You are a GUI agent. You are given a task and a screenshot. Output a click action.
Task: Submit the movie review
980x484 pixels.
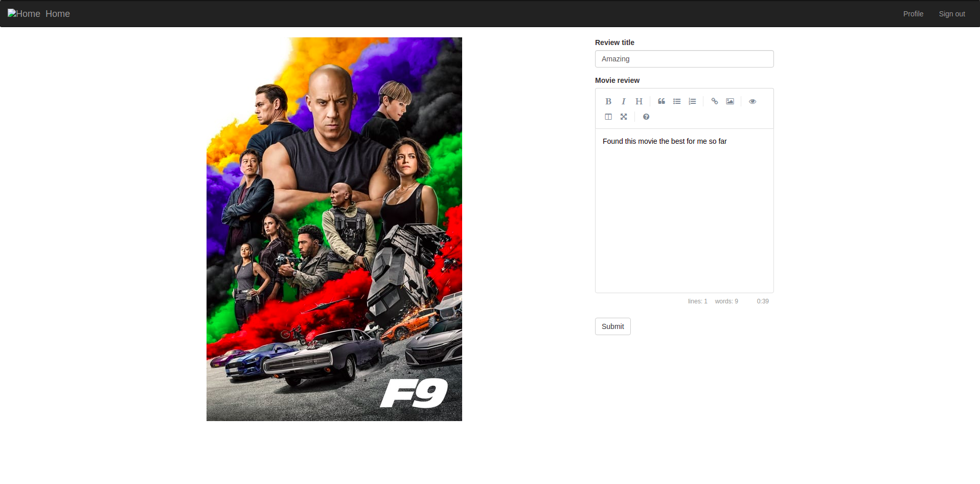click(x=612, y=326)
